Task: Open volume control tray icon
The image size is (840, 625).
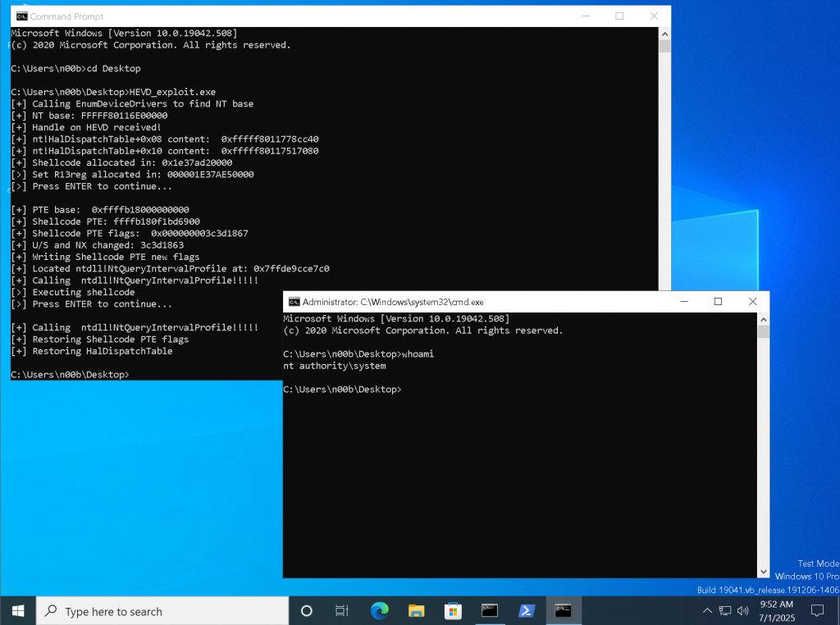Action: pos(742,610)
